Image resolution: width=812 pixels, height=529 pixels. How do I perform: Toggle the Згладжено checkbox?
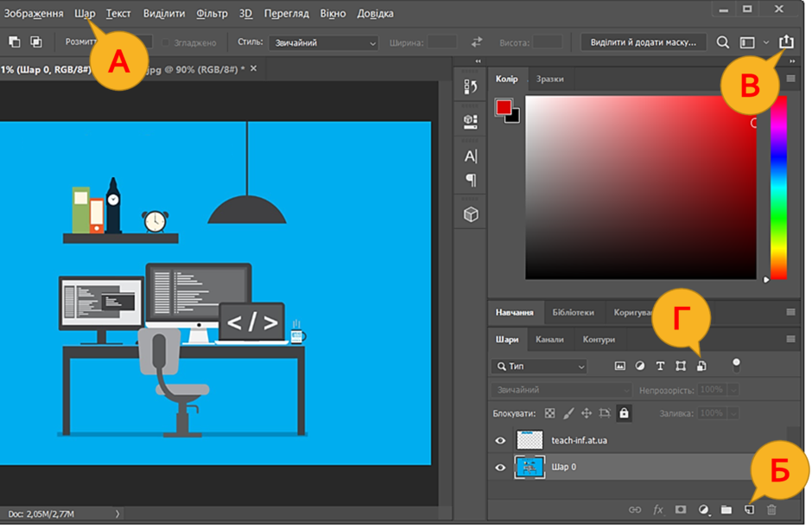click(x=166, y=42)
